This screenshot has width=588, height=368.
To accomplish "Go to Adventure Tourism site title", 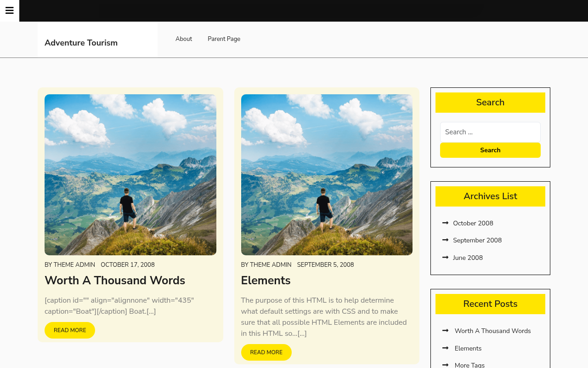I will [81, 43].
